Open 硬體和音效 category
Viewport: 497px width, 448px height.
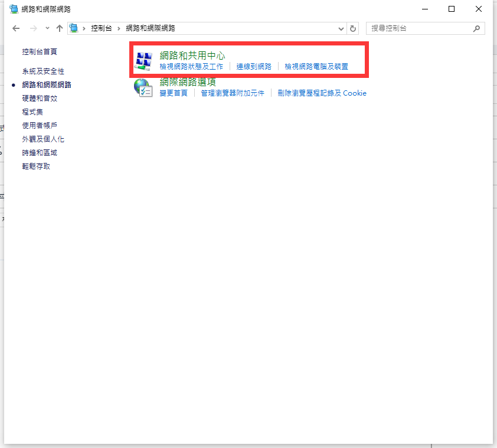[x=40, y=99]
